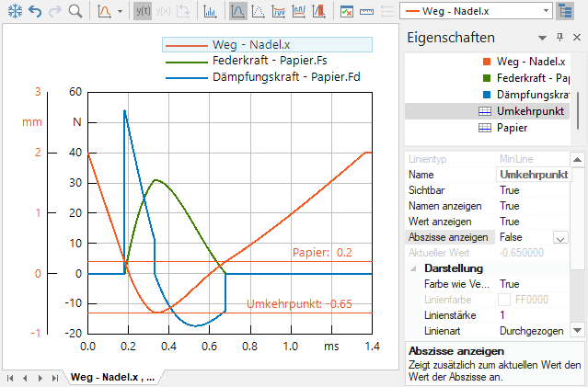Pin the Eigenschaften panel
The image size is (588, 387).
coord(559,38)
